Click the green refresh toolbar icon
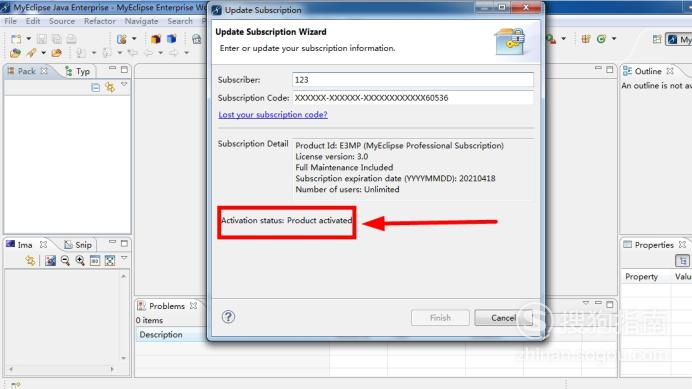692x389 pixels. coord(601,39)
